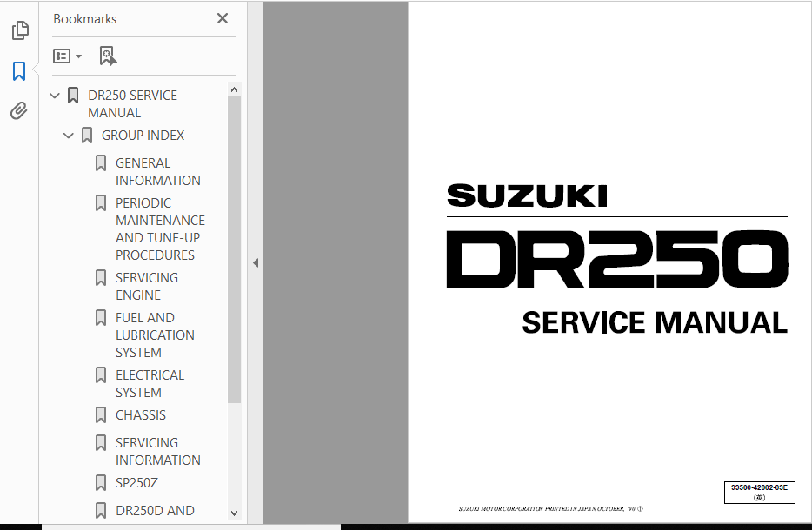Go to SP250Z bookmark
The image size is (812, 530).
[x=136, y=483]
